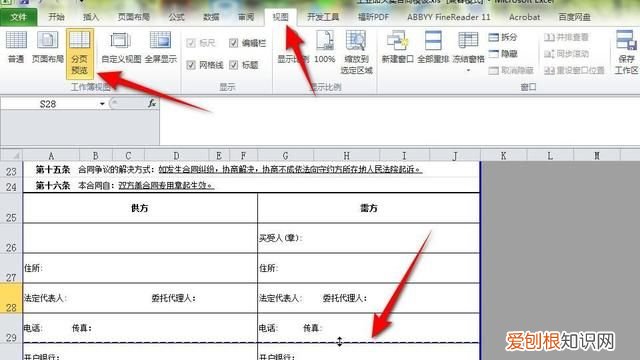This screenshot has height=360, width=640.
Task: Click the 供方 cell
Action: (x=140, y=208)
